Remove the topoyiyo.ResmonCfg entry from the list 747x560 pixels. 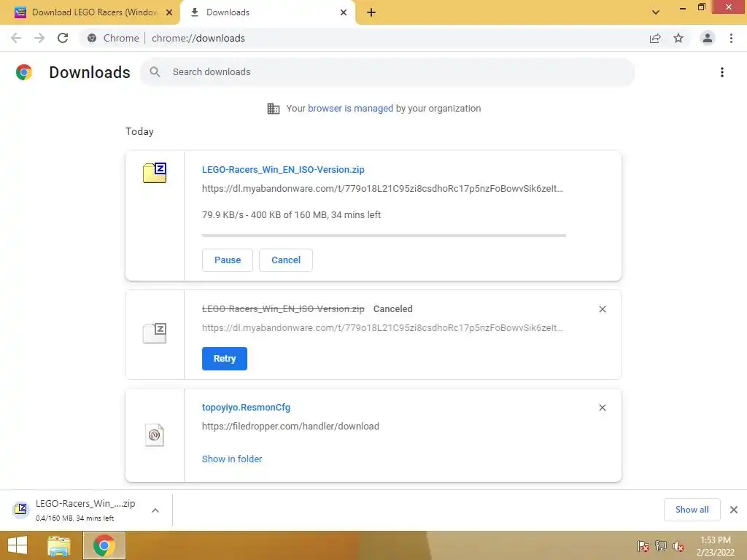coord(603,408)
